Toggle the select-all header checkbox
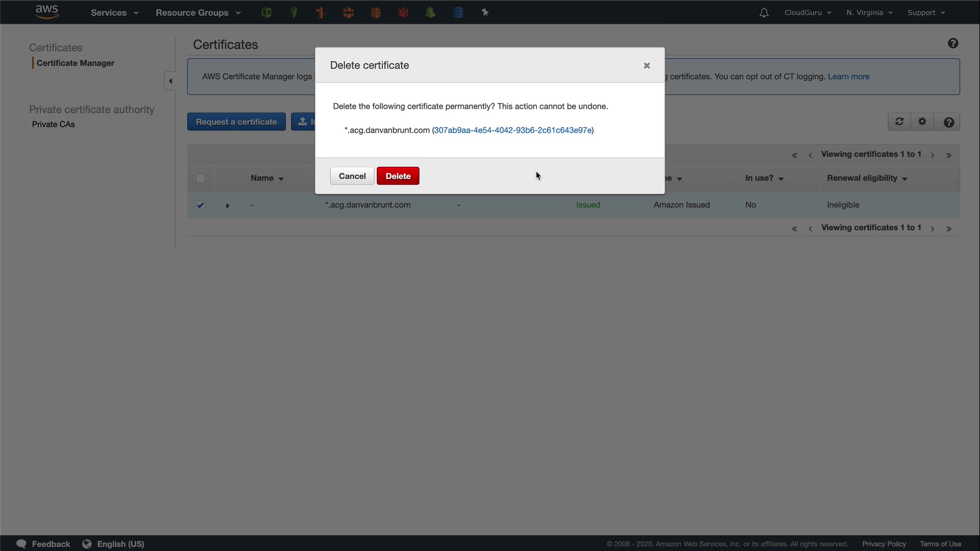 pyautogui.click(x=201, y=179)
